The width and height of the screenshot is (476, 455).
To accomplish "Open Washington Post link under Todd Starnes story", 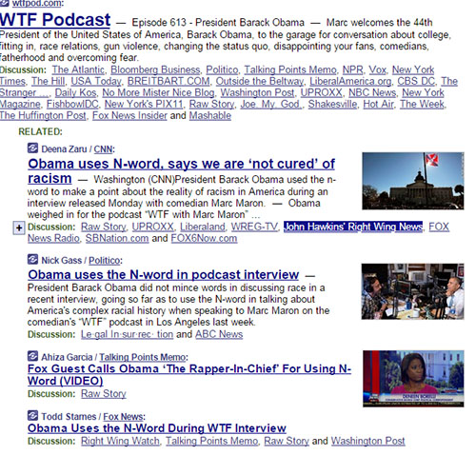I will pos(368,441).
